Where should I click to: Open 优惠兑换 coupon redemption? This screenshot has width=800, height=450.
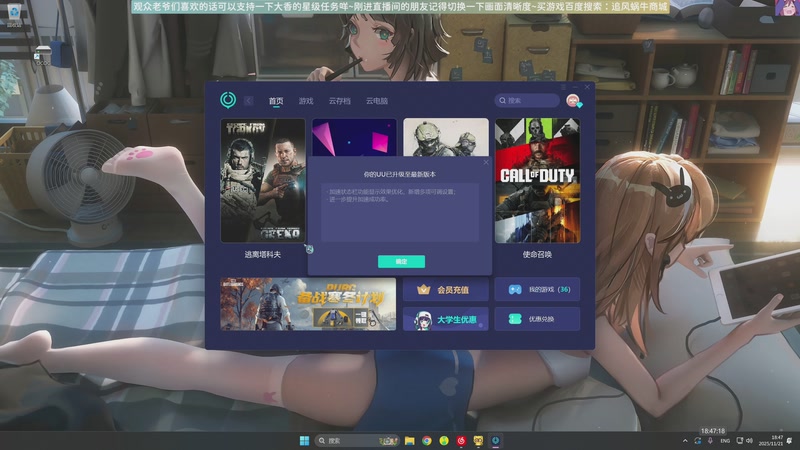537,319
